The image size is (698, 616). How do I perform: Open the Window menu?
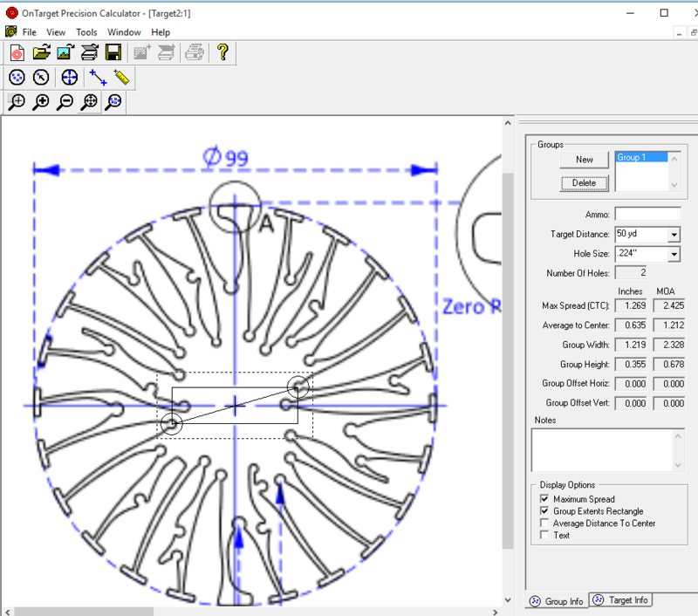tap(124, 32)
